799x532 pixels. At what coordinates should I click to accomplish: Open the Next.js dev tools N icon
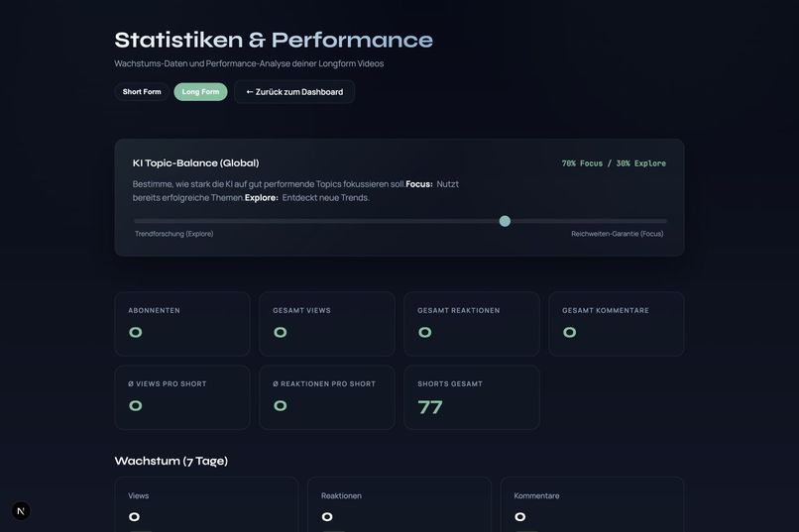pos(21,510)
